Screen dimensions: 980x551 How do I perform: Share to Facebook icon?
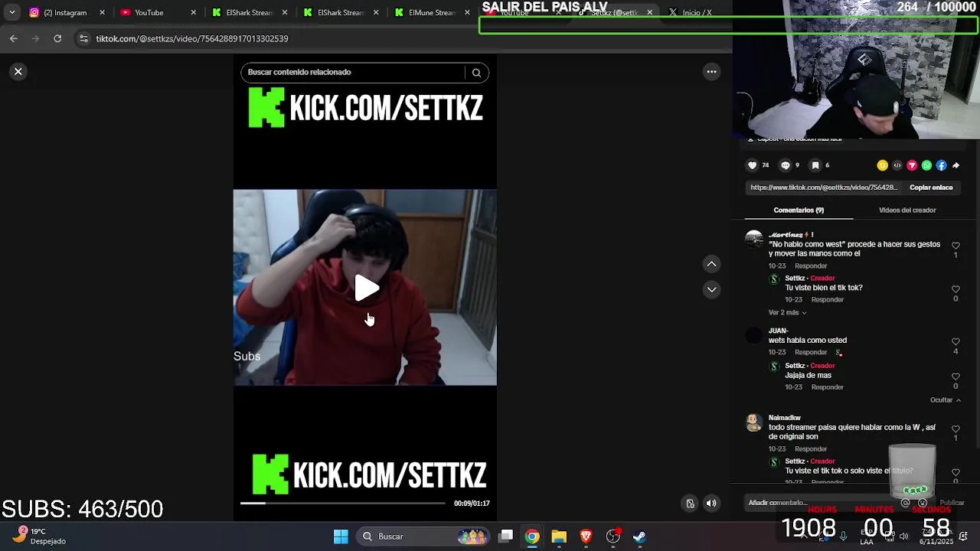tap(941, 165)
